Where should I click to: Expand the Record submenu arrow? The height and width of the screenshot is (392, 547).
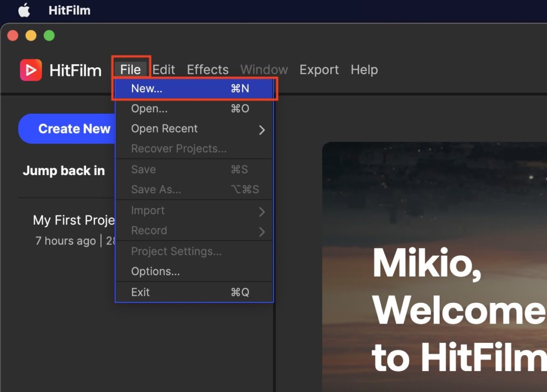pos(262,231)
